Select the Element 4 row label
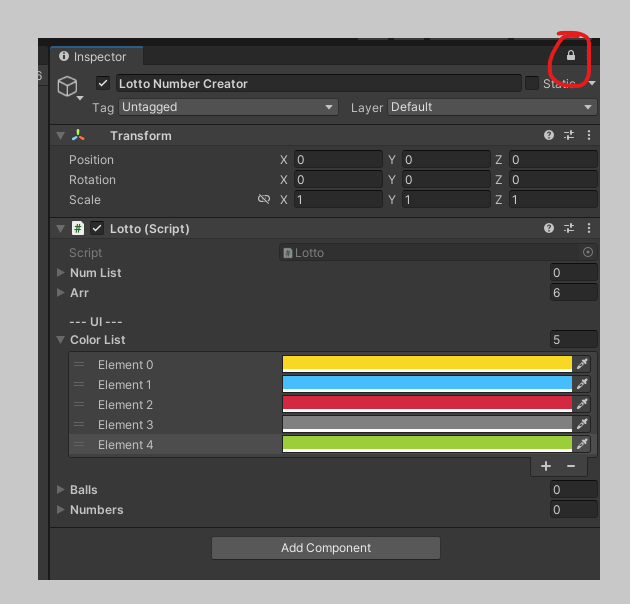 point(125,445)
